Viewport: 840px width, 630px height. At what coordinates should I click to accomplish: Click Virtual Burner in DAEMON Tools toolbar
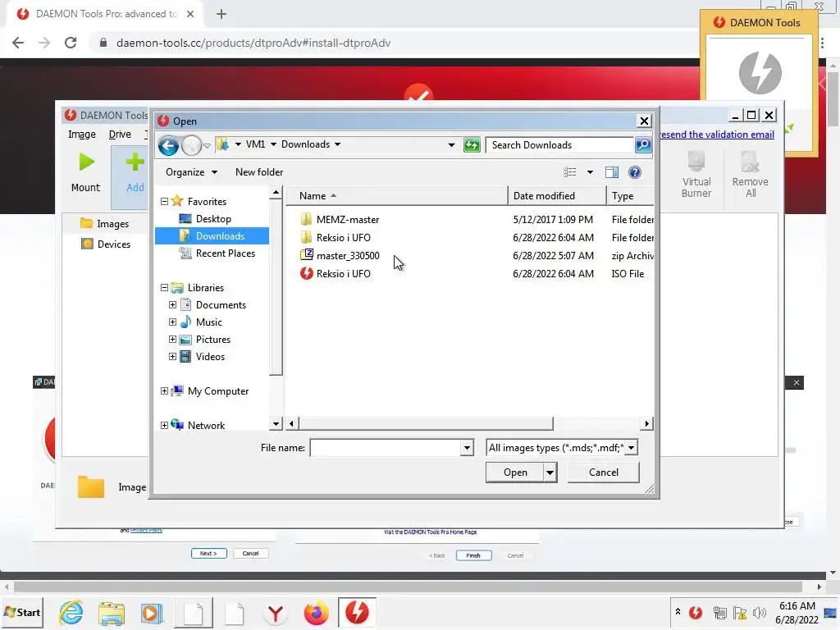coord(696,175)
